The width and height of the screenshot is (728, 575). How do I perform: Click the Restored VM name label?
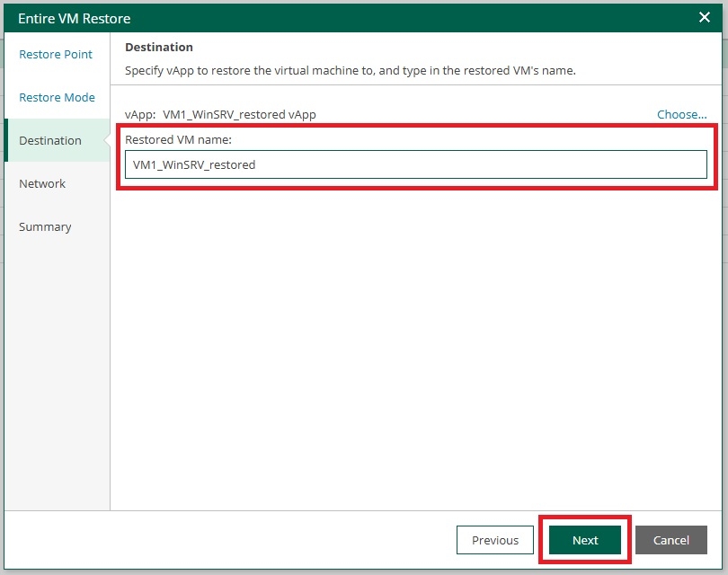(x=178, y=139)
